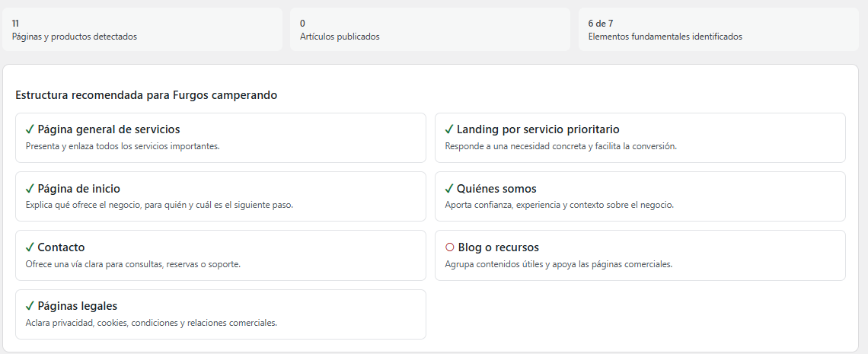Click the checkmark icon next to Landing por servicio prioritario

(x=449, y=129)
